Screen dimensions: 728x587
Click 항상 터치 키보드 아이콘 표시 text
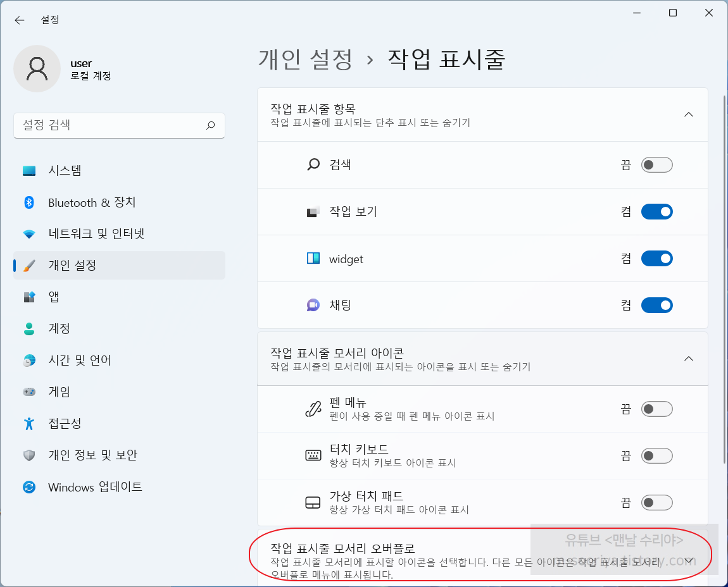(392, 463)
